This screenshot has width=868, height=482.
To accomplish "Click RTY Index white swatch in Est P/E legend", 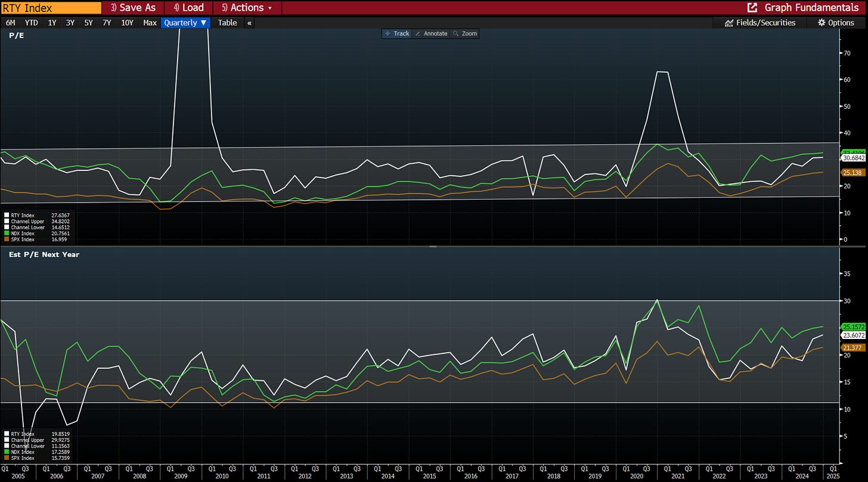I will [x=6, y=435].
